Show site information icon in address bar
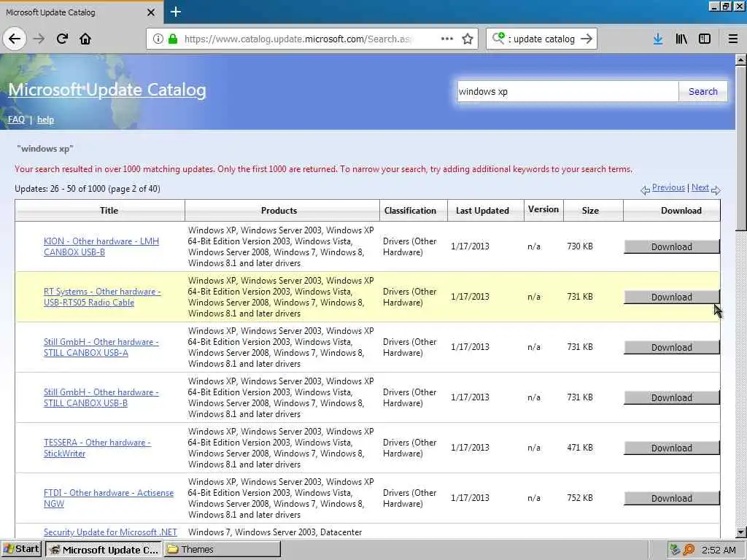Viewport: 747px width, 560px height. 158,39
